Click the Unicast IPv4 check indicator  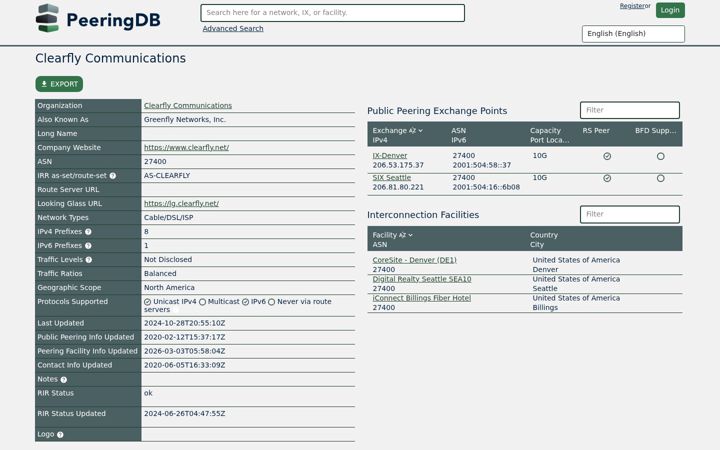pyautogui.click(x=147, y=302)
